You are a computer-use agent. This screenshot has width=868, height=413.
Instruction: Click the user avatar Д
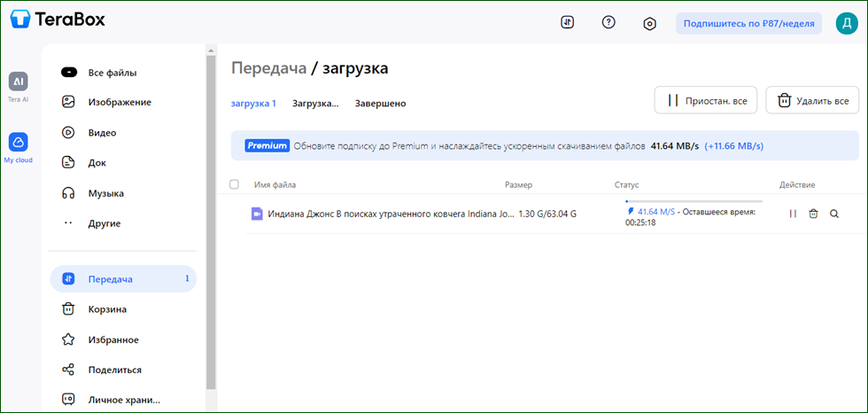click(x=847, y=23)
